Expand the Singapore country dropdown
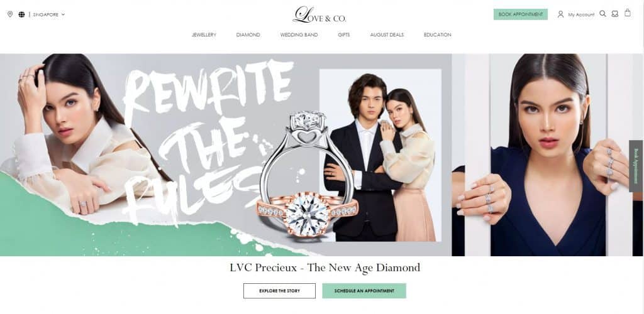The width and height of the screenshot is (644, 314). tap(49, 14)
